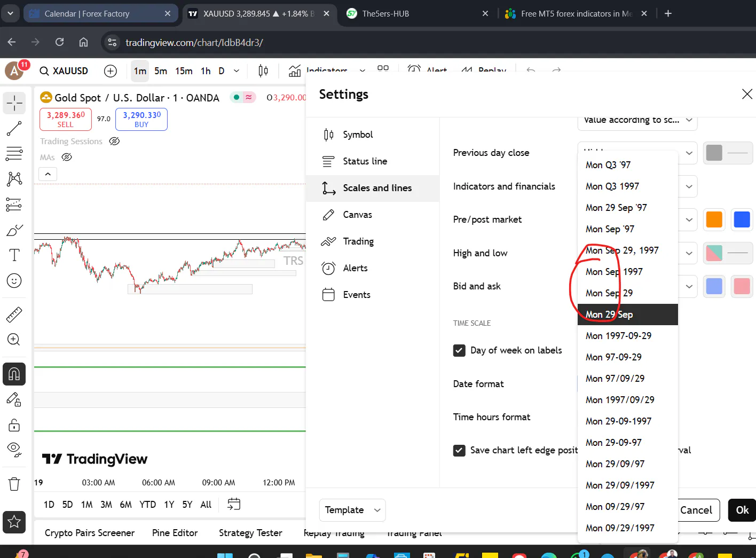Expand the Pre/post market dropdown

point(689,219)
